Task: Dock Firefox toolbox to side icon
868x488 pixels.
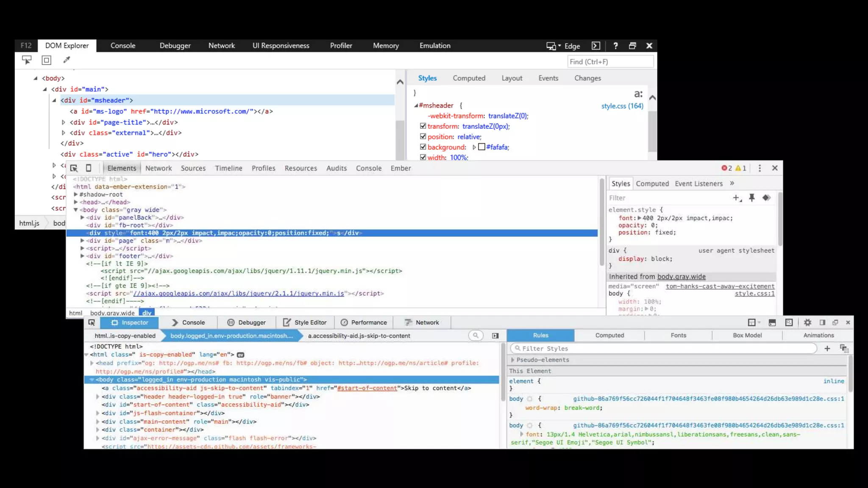Action: coord(822,323)
